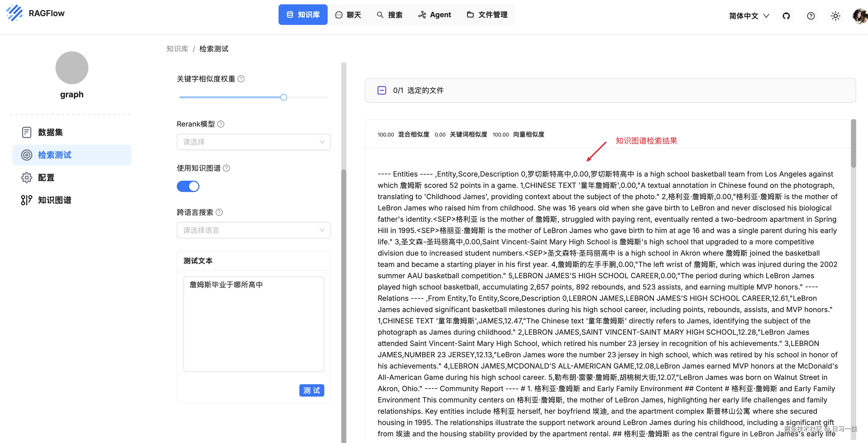Image resolution: width=868 pixels, height=443 pixels.
Task: Click help icon beside 关键字相似度权重
Action: [241, 79]
